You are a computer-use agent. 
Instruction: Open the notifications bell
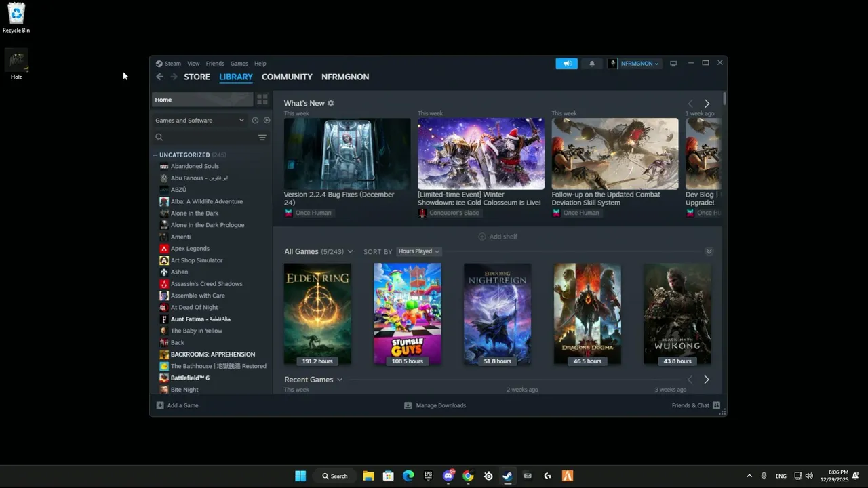point(592,64)
